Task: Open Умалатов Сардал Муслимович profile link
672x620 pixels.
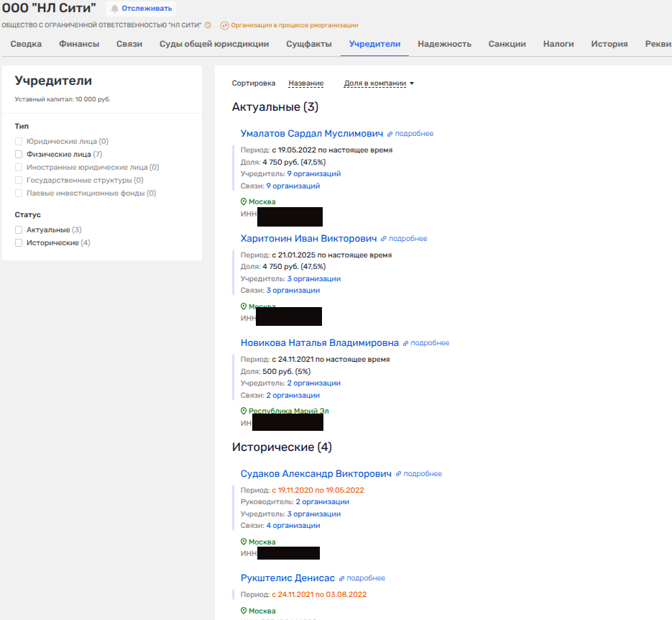Action: pos(312,134)
